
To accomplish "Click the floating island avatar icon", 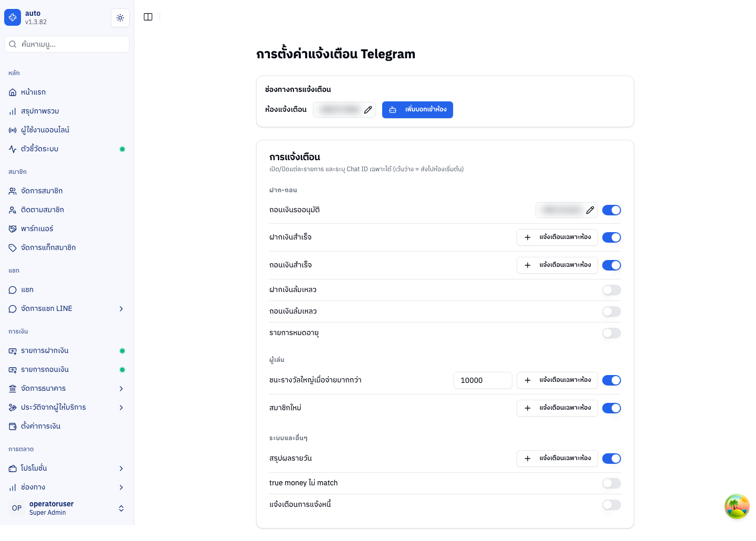I will (737, 506).
